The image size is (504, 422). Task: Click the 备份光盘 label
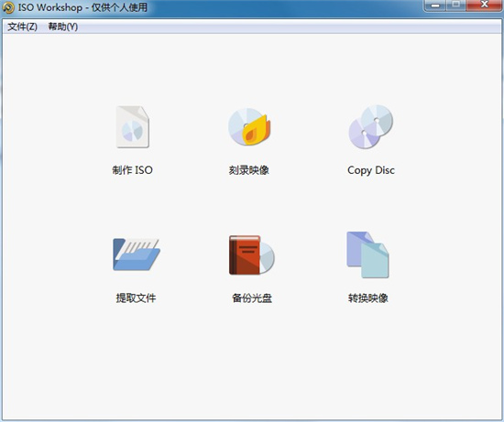(x=252, y=298)
